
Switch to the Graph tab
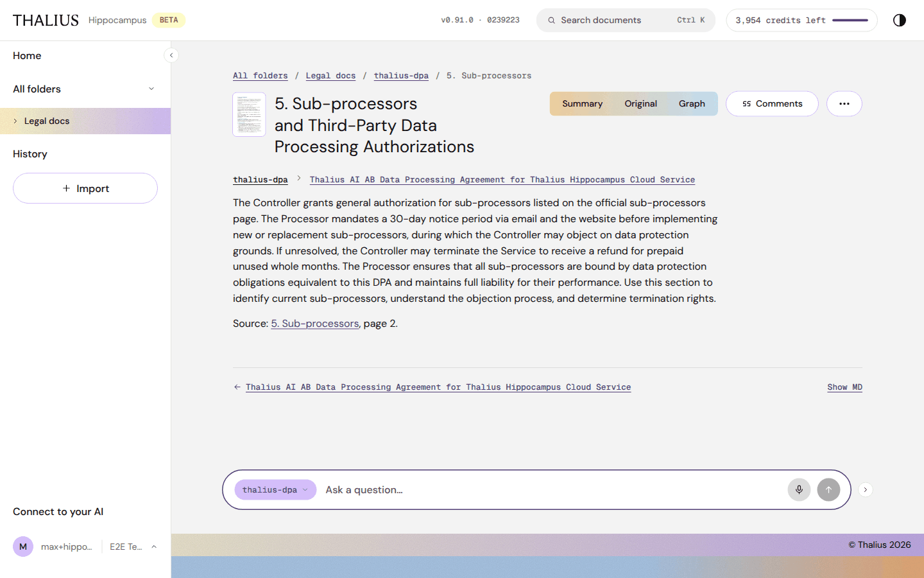(x=692, y=103)
